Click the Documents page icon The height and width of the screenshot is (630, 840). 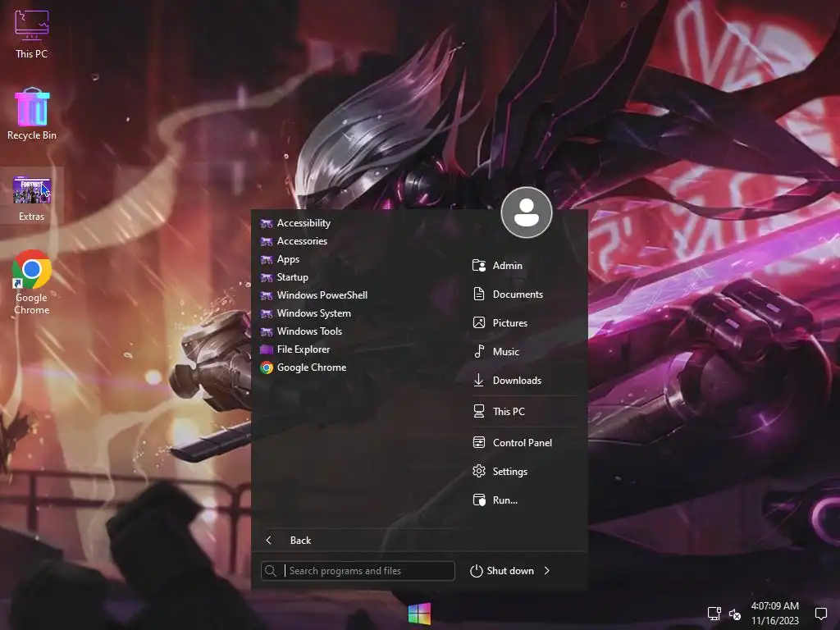point(479,294)
